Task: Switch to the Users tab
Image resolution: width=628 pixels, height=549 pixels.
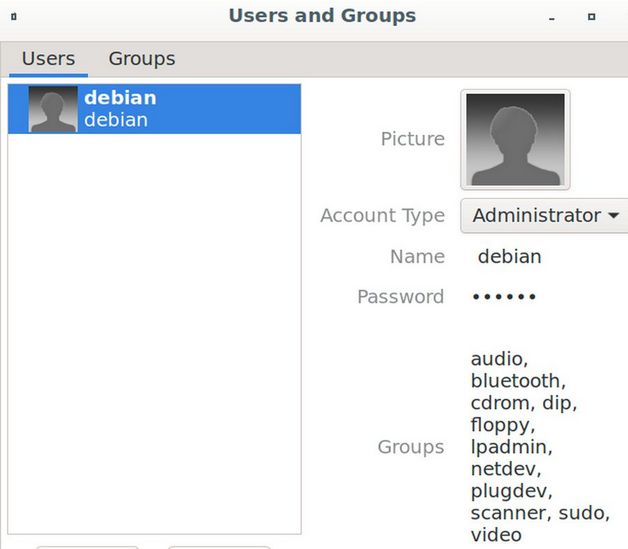Action: [x=48, y=59]
